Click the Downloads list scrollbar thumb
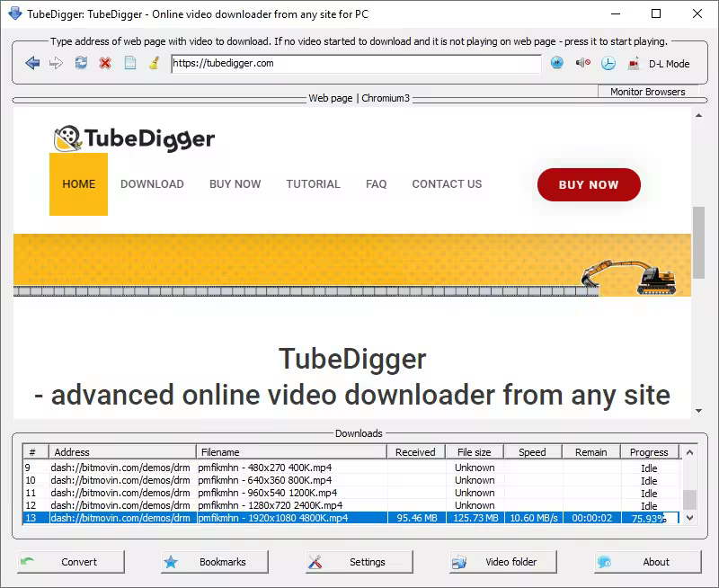This screenshot has width=719, height=588. tap(689, 500)
